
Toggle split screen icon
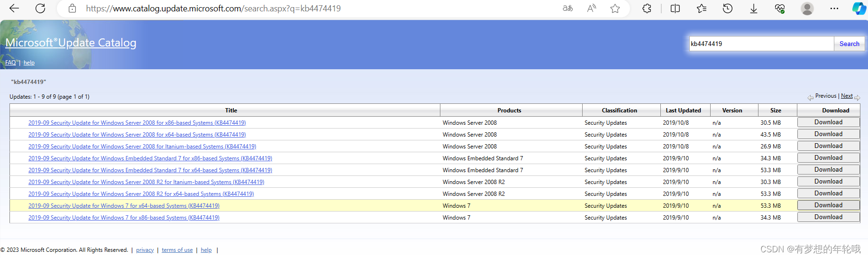[675, 8]
